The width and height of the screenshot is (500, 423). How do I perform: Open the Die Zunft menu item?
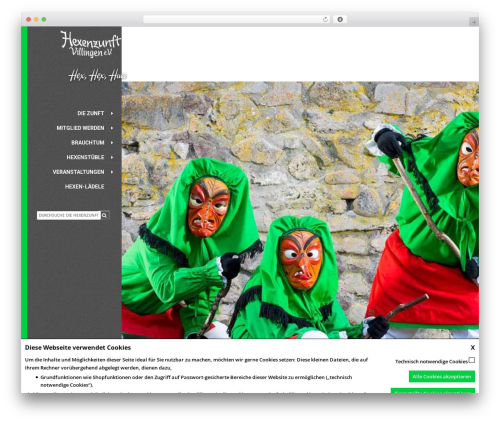coord(91,113)
